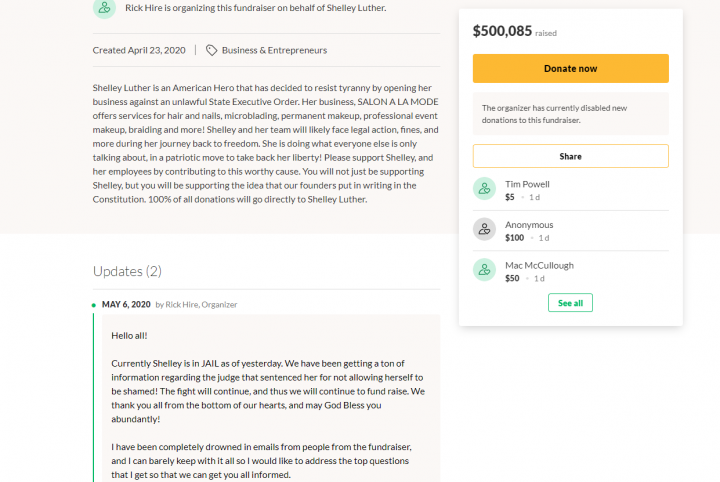Image resolution: width=720 pixels, height=482 pixels.
Task: Select the Tim Powell donor name
Action: 527,184
